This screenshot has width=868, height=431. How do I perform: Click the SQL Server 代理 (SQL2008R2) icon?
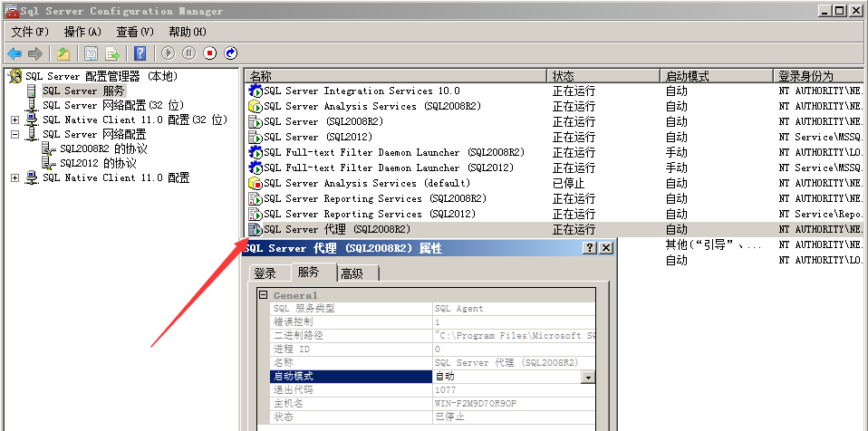pyautogui.click(x=256, y=229)
